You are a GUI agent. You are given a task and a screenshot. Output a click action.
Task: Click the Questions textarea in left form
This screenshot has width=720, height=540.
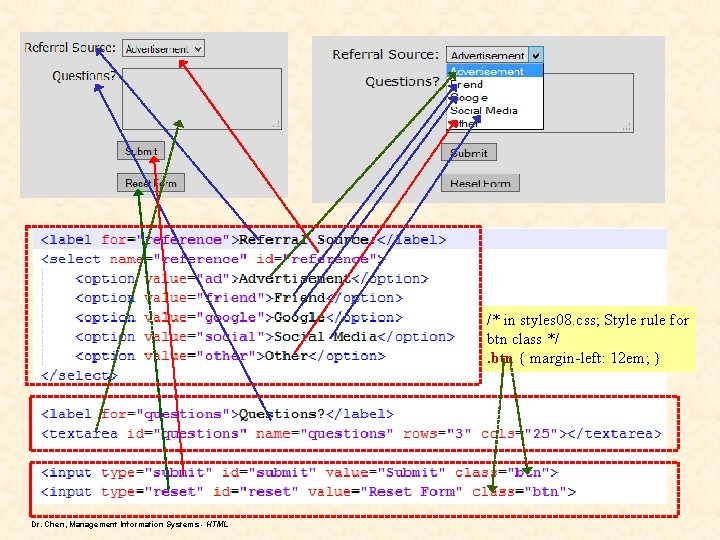coord(202,99)
